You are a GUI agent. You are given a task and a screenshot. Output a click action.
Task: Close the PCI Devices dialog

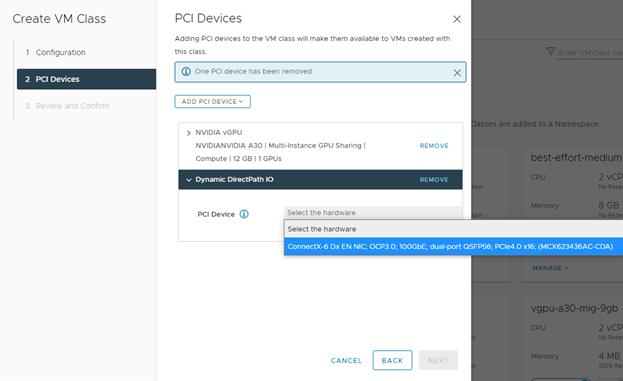click(457, 19)
